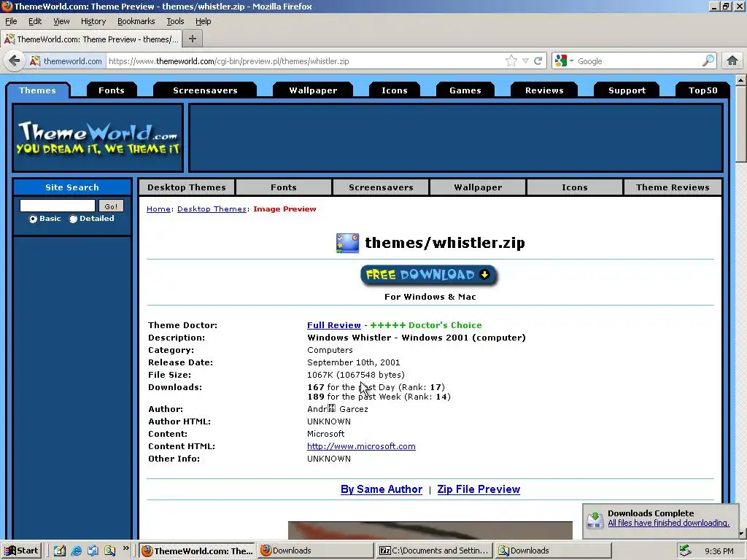Open Internet Explorer from quick launch
Screen dimensions: 747x560
[76, 551]
